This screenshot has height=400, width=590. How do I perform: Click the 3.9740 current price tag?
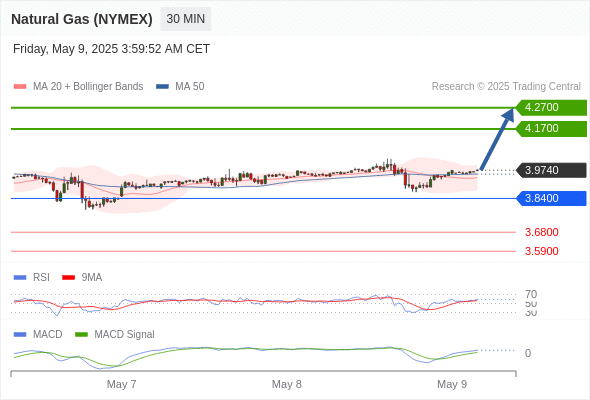tap(551, 170)
